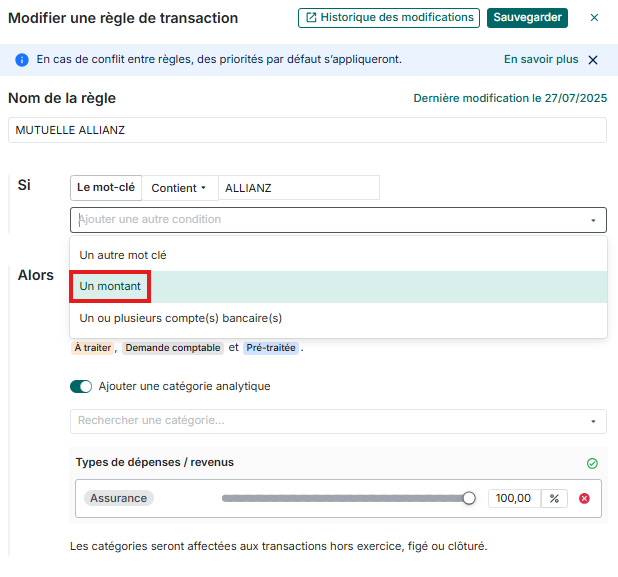Click the Assurance percentage slider handle
618x577 pixels.
tap(469, 498)
